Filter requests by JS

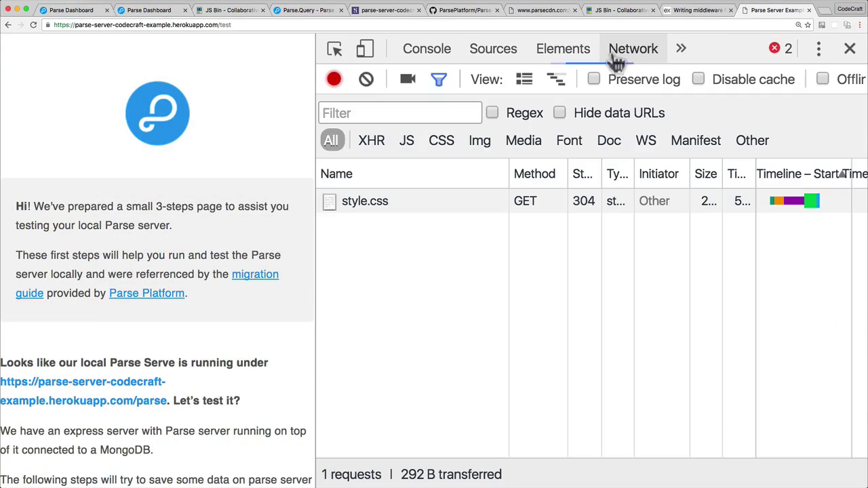pyautogui.click(x=407, y=140)
